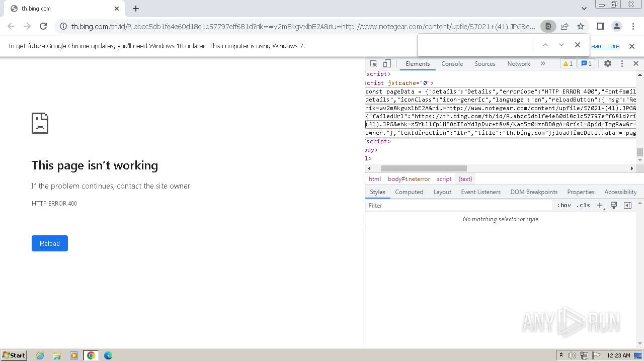Click the Reload button on error page
This screenshot has width=644, height=362.
click(50, 243)
